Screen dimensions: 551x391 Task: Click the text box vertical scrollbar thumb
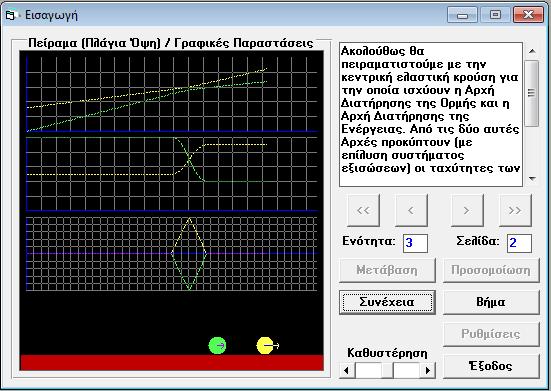(x=532, y=93)
